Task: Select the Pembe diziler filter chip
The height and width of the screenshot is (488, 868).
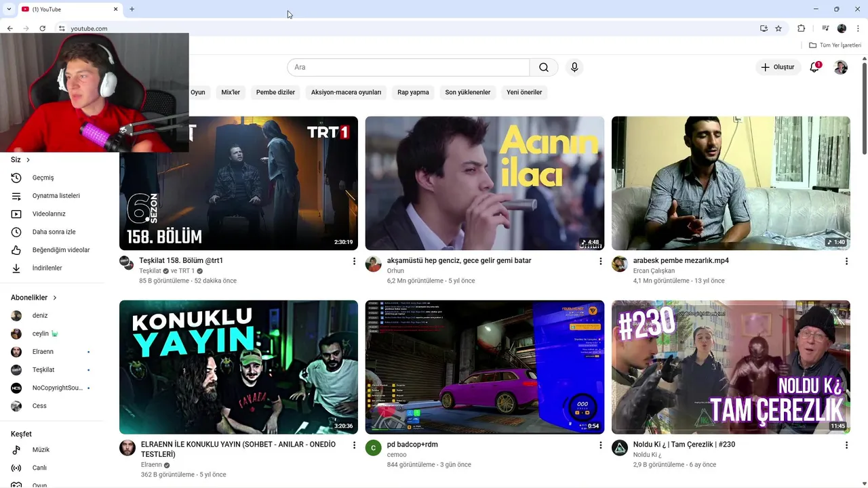Action: point(275,92)
